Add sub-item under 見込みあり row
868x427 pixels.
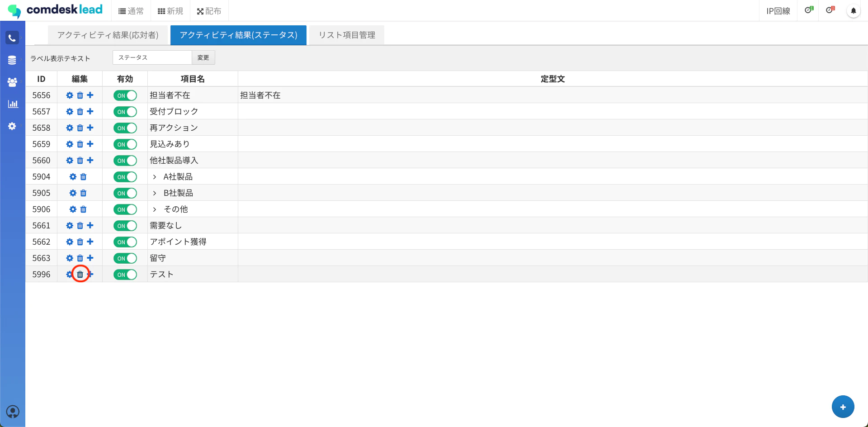click(x=90, y=144)
